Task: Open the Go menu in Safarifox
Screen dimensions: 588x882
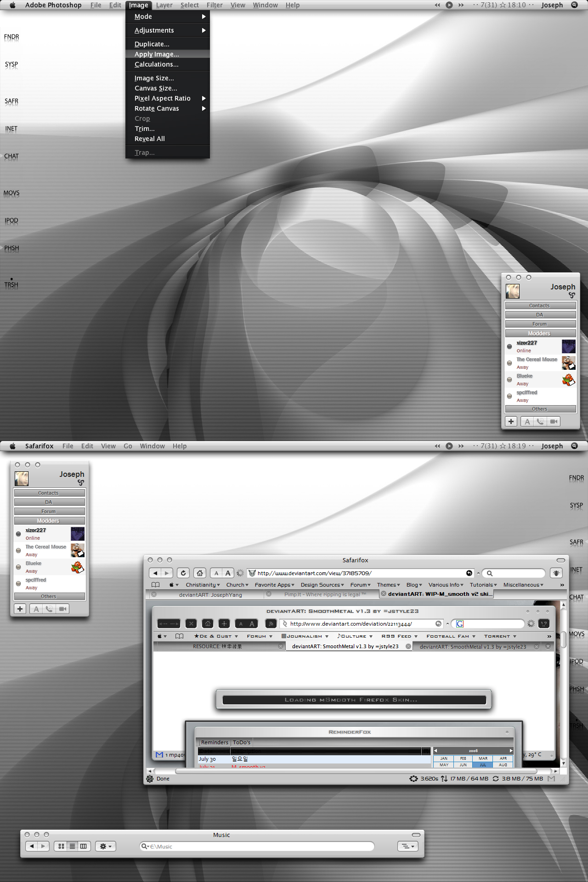Action: (128, 446)
